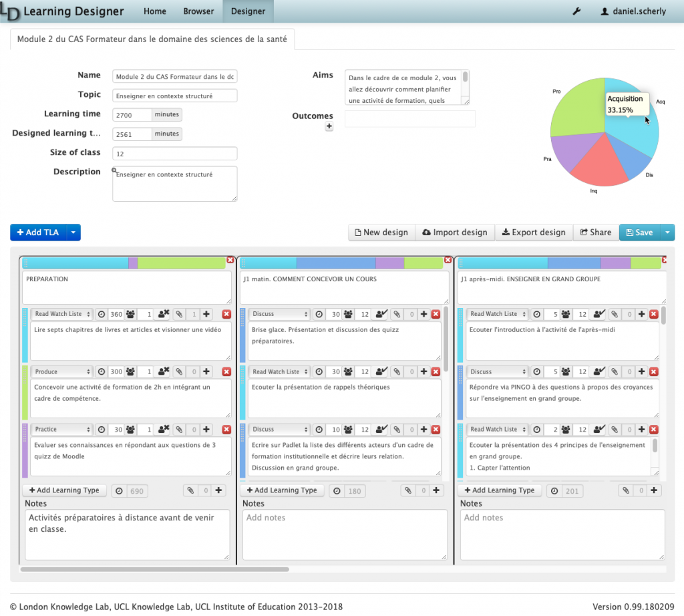Click the Export design button
Viewport: 684px width, 616px height.
click(534, 233)
